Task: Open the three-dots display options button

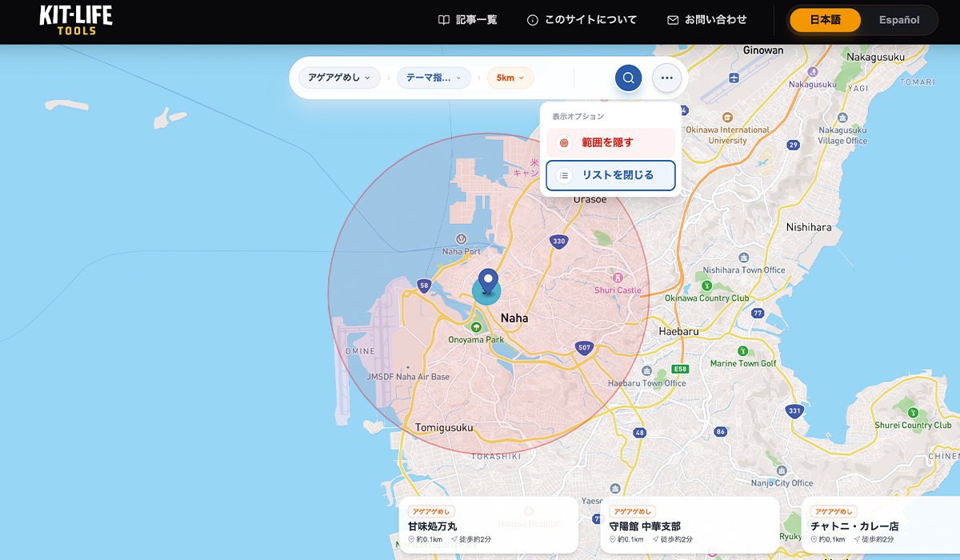Action: 666,78
